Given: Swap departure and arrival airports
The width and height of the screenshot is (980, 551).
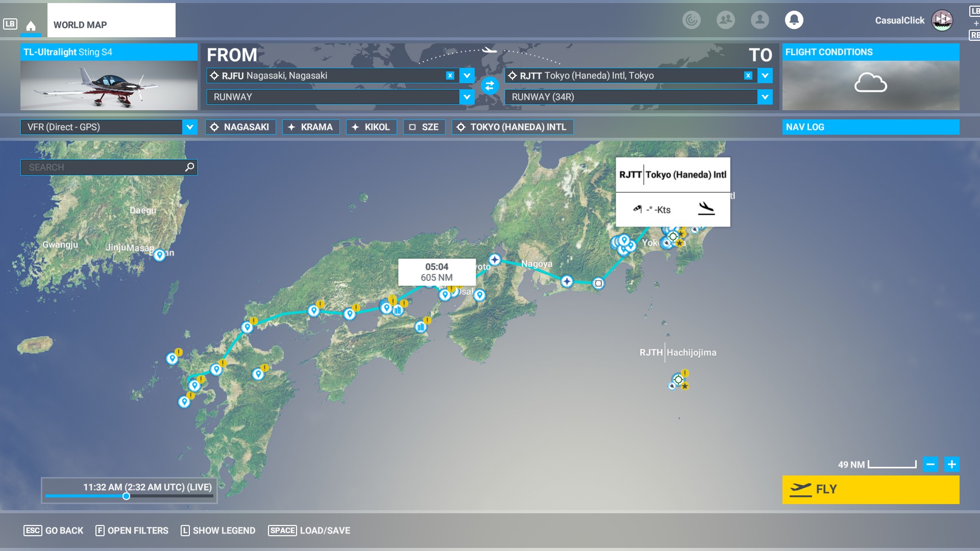Looking at the screenshot, I should (x=489, y=86).
